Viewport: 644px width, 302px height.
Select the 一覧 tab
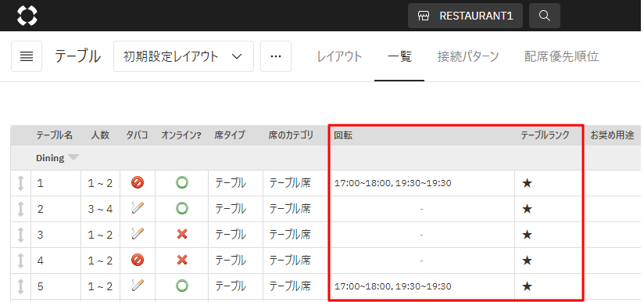(x=399, y=56)
